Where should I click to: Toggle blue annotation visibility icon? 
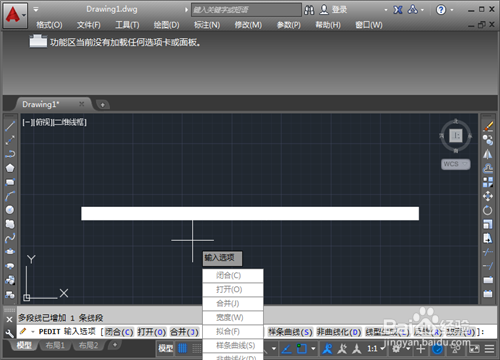[327, 349]
